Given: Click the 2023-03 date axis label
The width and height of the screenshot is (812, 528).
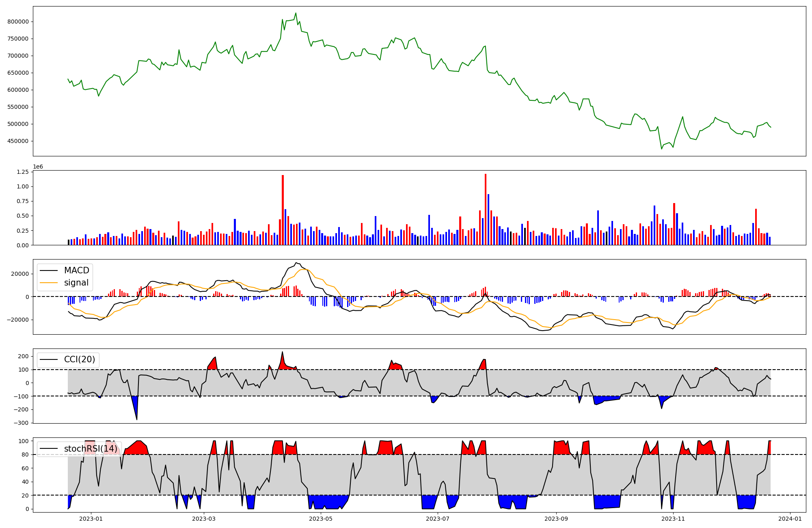Looking at the screenshot, I should point(203,518).
